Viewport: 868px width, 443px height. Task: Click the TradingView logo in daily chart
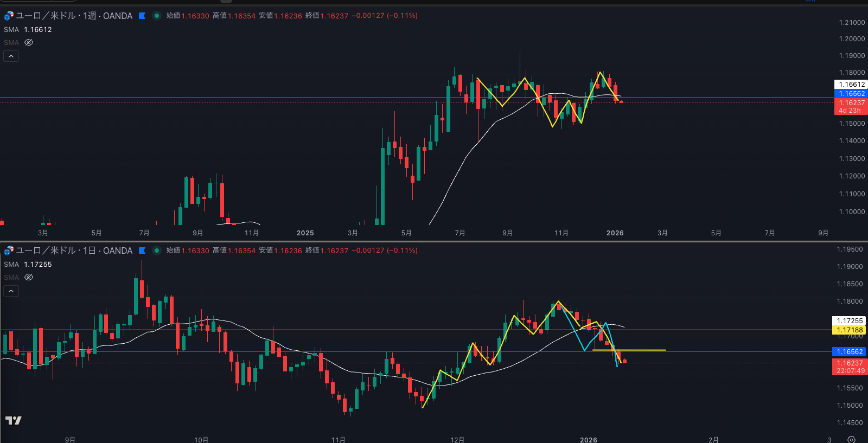coord(14,420)
